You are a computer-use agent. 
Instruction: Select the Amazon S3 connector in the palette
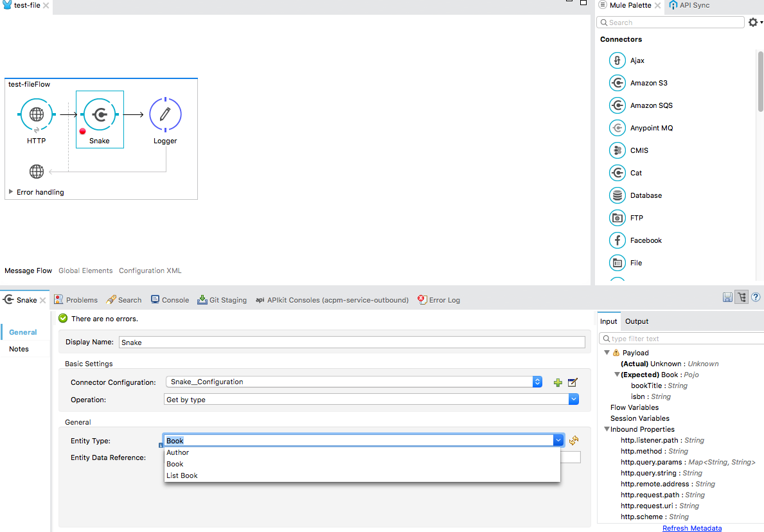click(648, 83)
